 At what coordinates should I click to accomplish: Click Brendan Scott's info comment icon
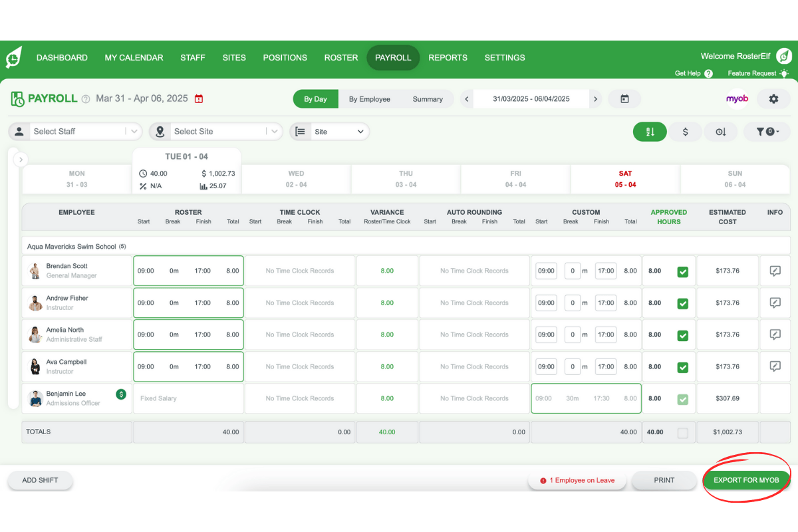tap(775, 271)
